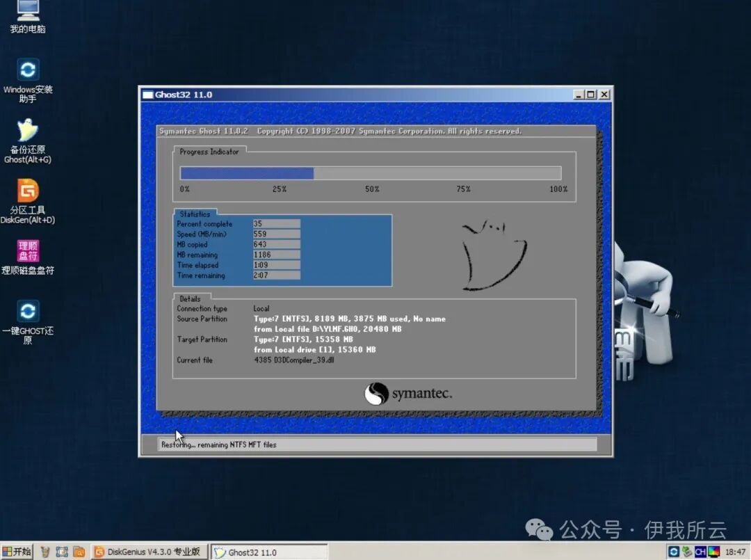Click the source file path D:\YLMF.GHO text

[333, 329]
